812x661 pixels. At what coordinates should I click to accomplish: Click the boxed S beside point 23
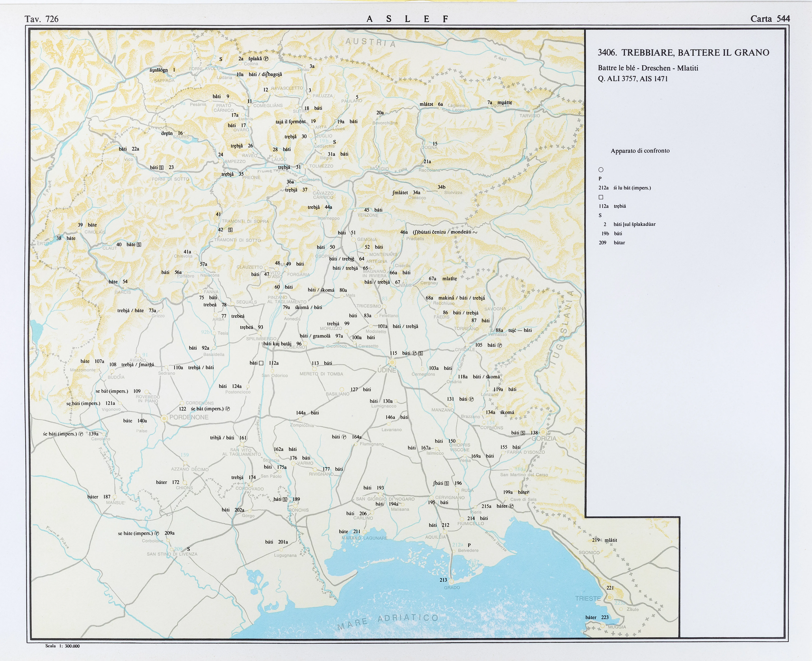pos(161,167)
